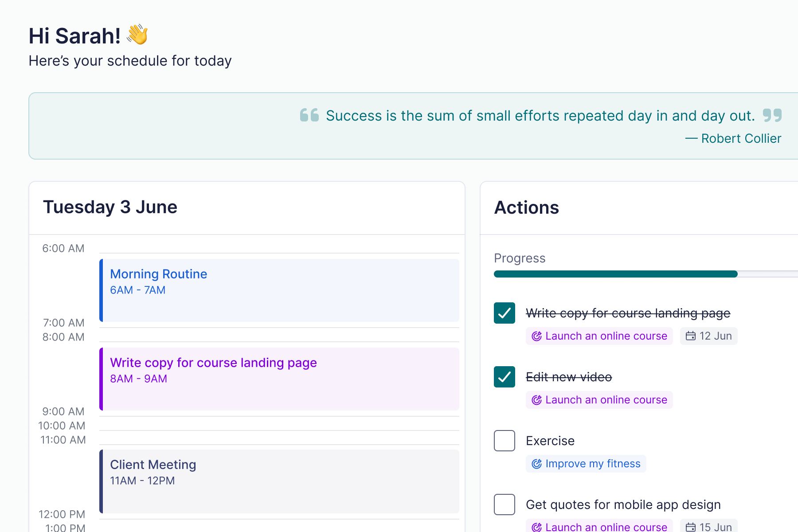Open 'Launch an online course' goal under Write copy task

pyautogui.click(x=599, y=336)
